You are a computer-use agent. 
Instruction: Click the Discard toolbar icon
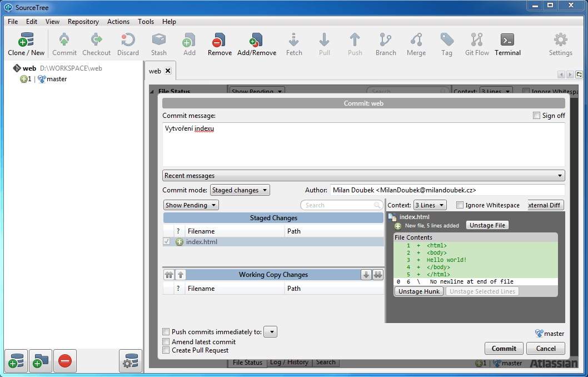[x=128, y=44]
